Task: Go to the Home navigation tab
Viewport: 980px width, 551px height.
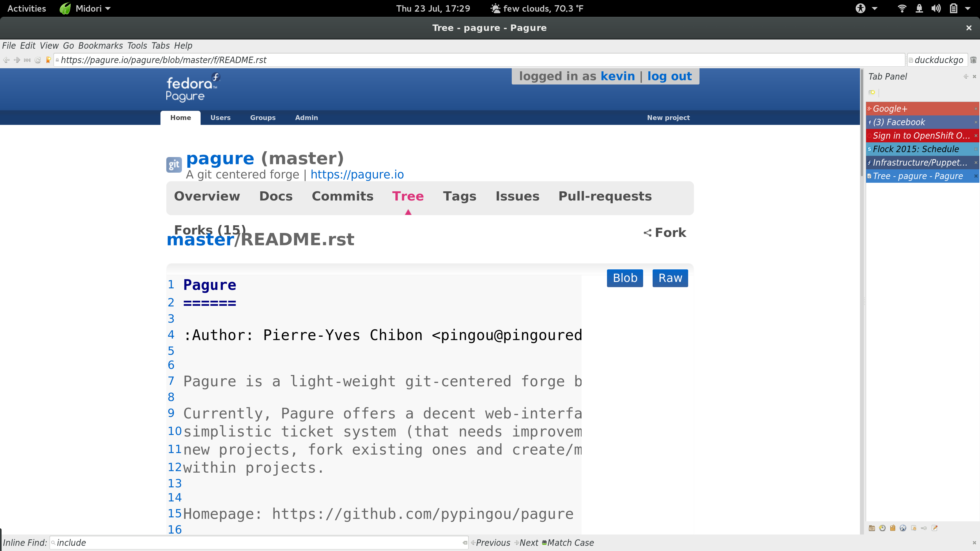Action: 180,118
